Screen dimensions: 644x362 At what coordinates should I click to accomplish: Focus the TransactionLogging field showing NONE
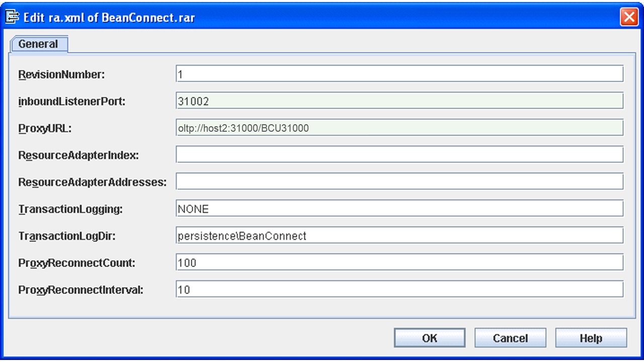(x=399, y=209)
